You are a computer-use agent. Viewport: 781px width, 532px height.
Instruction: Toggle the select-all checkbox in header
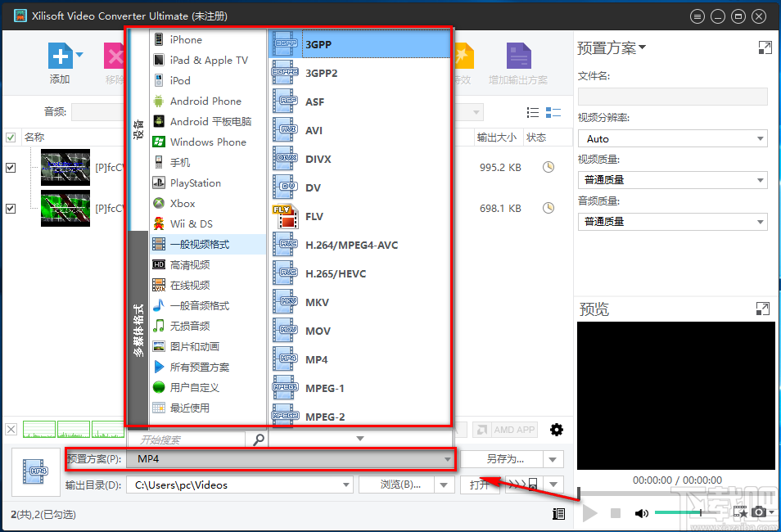pos(11,137)
